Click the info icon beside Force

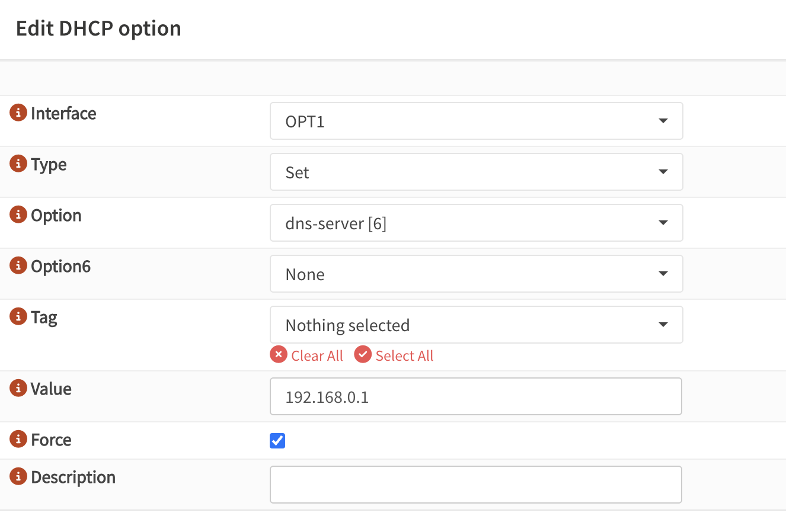coord(18,438)
